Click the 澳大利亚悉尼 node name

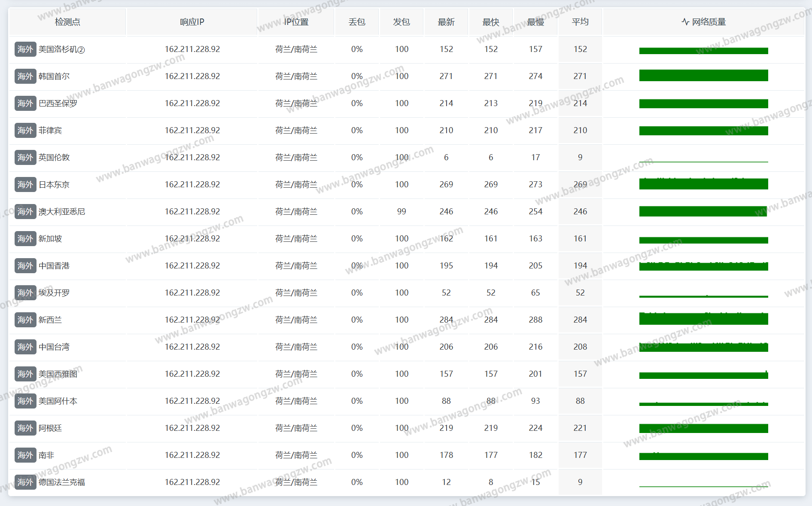pyautogui.click(x=62, y=212)
